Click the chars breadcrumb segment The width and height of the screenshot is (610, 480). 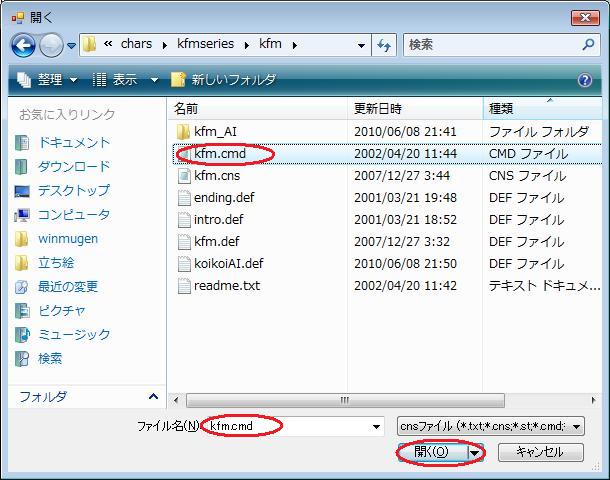136,44
